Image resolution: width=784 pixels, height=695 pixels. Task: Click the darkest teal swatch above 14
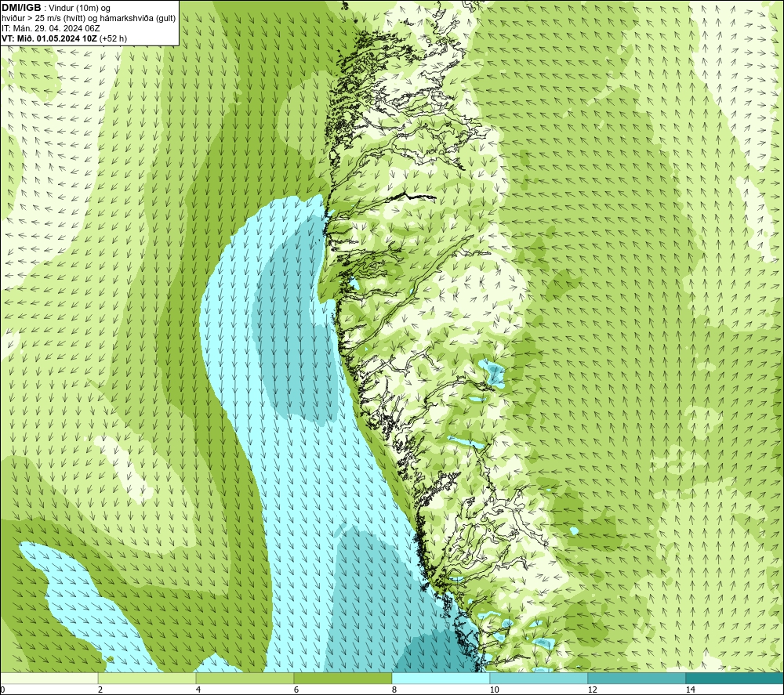pyautogui.click(x=735, y=678)
